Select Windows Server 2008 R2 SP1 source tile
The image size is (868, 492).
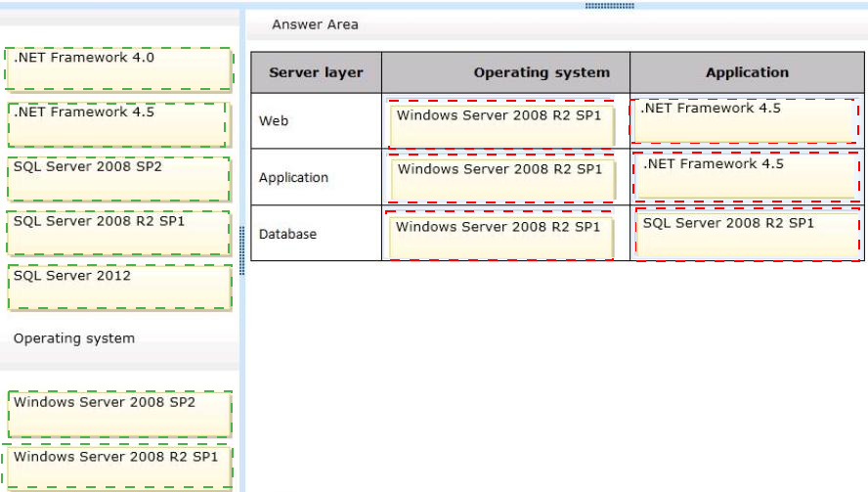pyautogui.click(x=118, y=468)
